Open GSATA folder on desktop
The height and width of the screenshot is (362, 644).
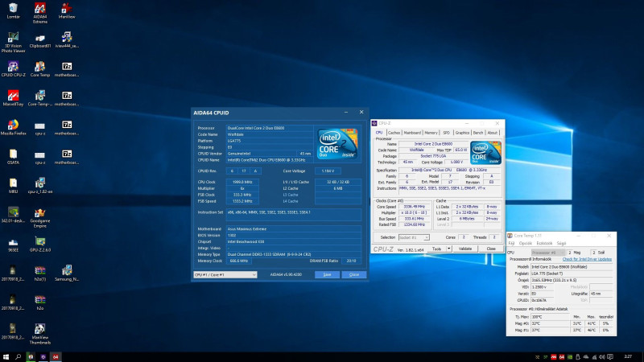tap(13, 156)
